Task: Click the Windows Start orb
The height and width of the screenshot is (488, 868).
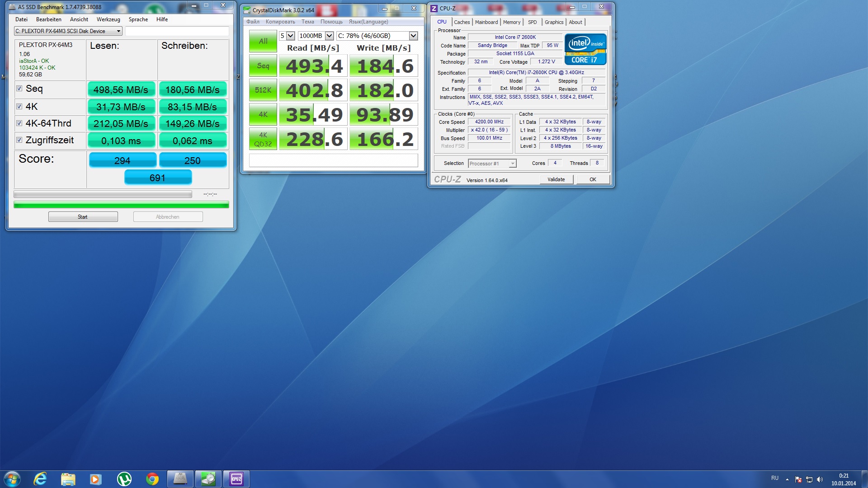Action: pyautogui.click(x=12, y=479)
